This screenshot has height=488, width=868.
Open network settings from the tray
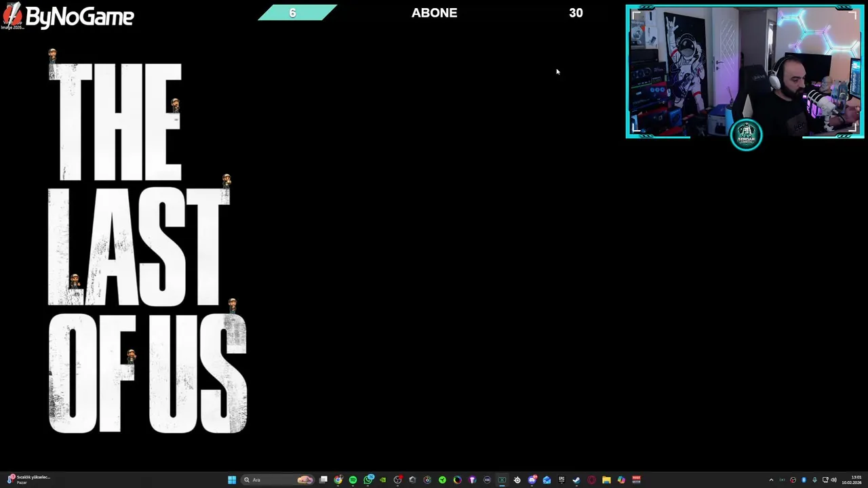pyautogui.click(x=825, y=480)
